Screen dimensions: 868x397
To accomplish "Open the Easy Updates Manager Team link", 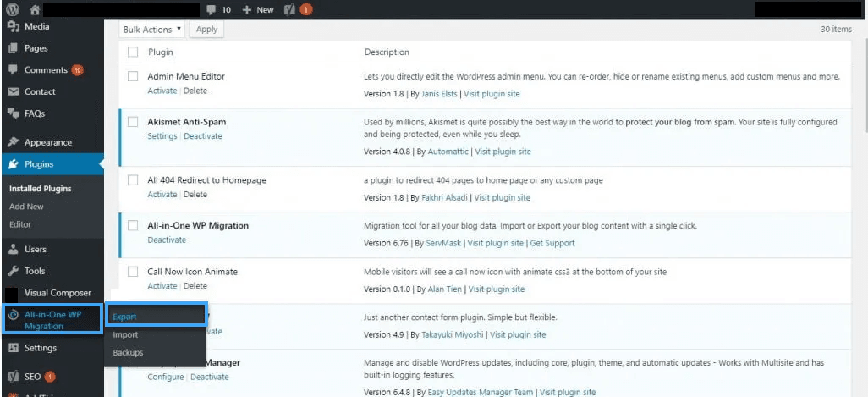I will [480, 393].
